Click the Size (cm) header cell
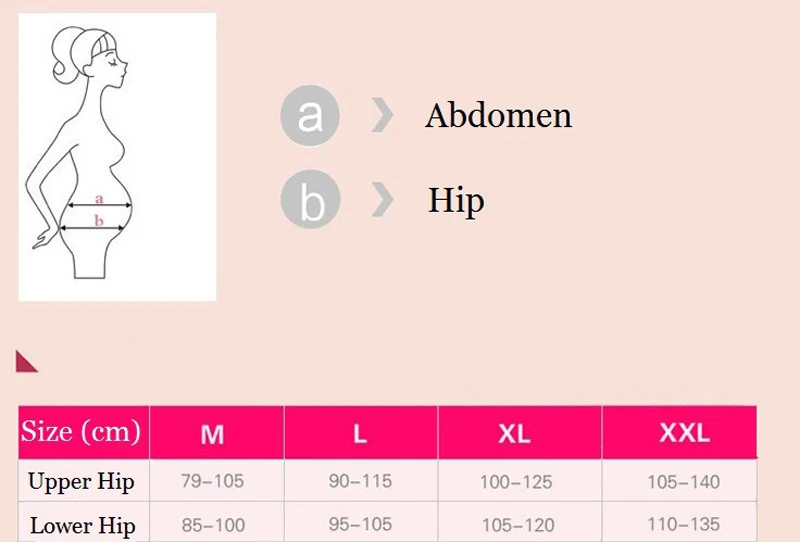The height and width of the screenshot is (542, 800). (81, 432)
